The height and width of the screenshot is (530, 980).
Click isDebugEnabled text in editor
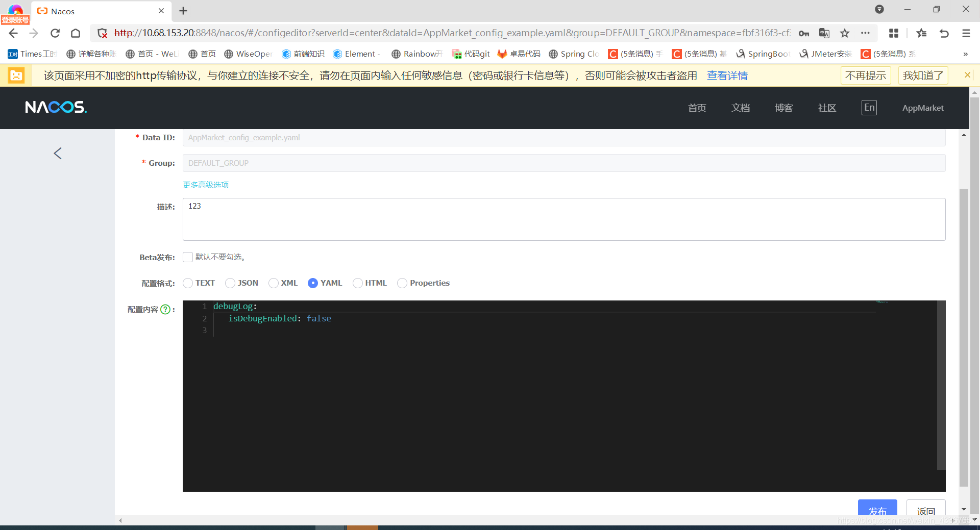pos(262,318)
